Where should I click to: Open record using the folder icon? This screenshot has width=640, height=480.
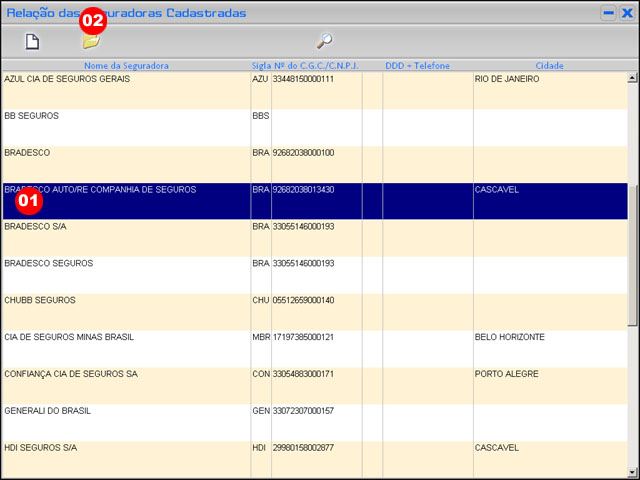pos(91,42)
